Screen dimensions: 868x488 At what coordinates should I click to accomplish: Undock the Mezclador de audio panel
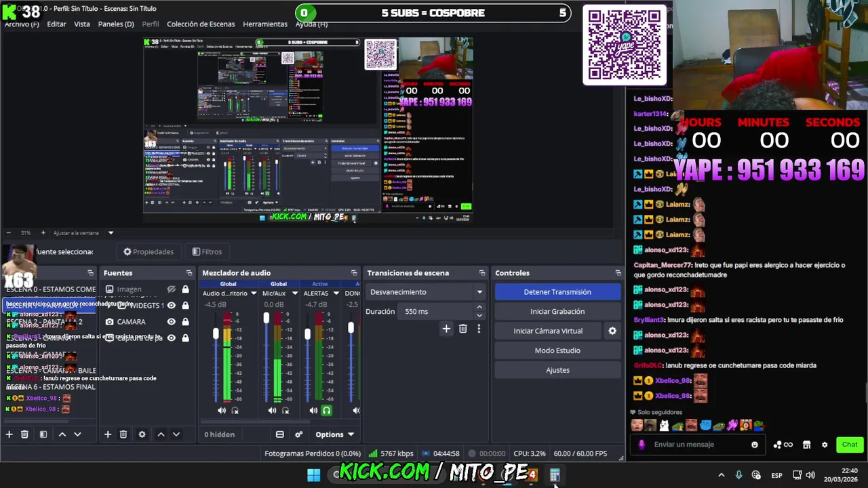(x=354, y=272)
